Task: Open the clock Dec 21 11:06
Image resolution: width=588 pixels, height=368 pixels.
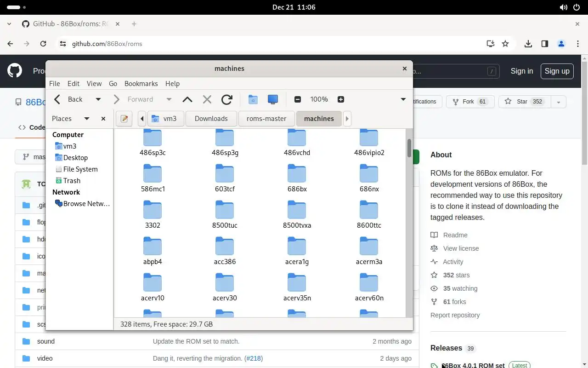Action: pyautogui.click(x=294, y=7)
